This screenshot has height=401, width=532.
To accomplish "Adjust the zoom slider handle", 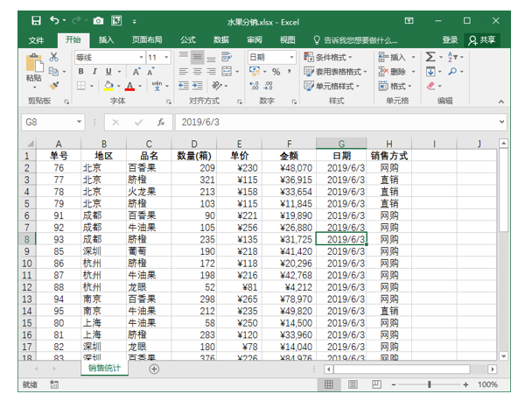I will point(430,384).
